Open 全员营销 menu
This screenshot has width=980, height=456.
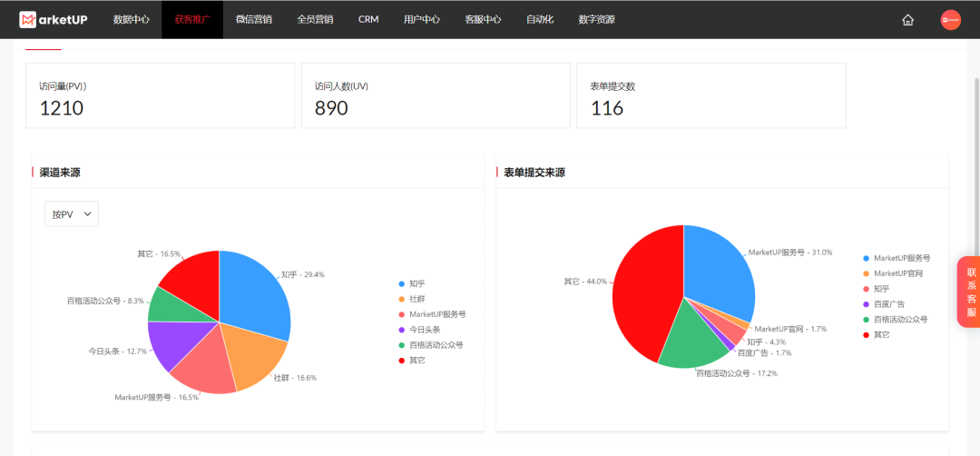(x=315, y=19)
